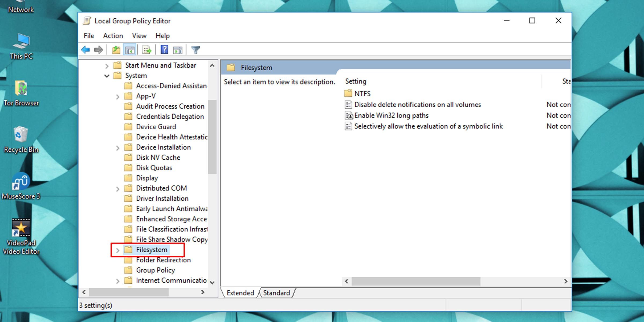Viewport: 644px width, 322px height.
Task: Select the Enable Win32 long paths setting
Action: click(391, 115)
